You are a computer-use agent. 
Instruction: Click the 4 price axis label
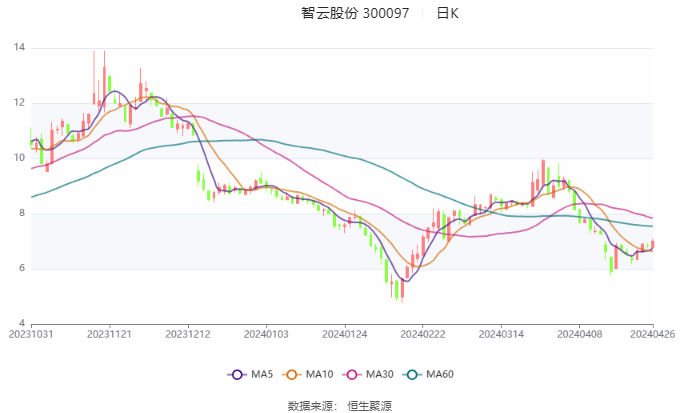(x=22, y=323)
